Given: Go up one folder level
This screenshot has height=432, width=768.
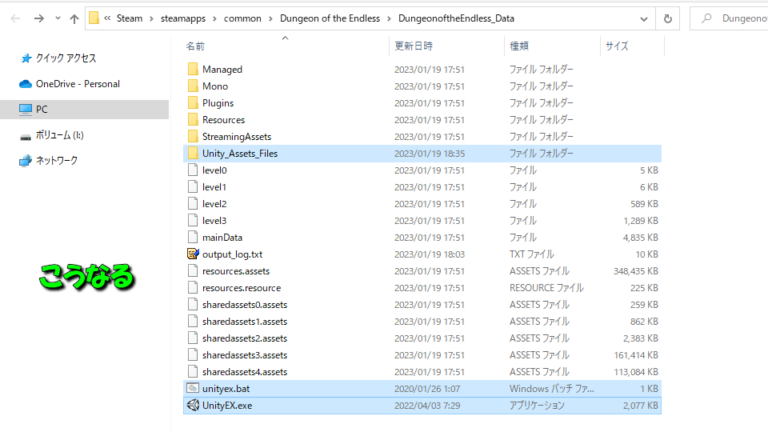Looking at the screenshot, I should pos(74,19).
